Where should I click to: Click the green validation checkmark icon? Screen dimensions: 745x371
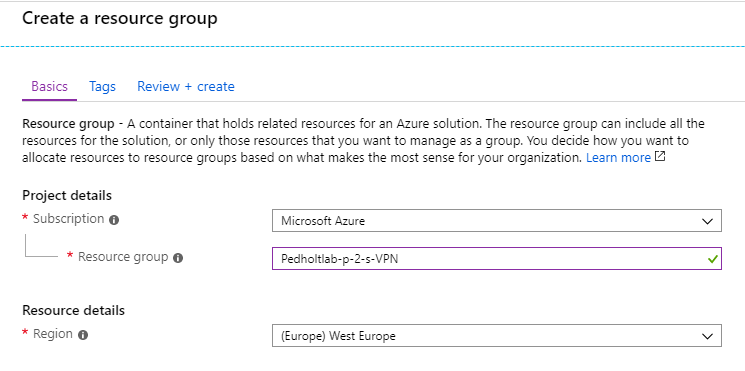[712, 259]
